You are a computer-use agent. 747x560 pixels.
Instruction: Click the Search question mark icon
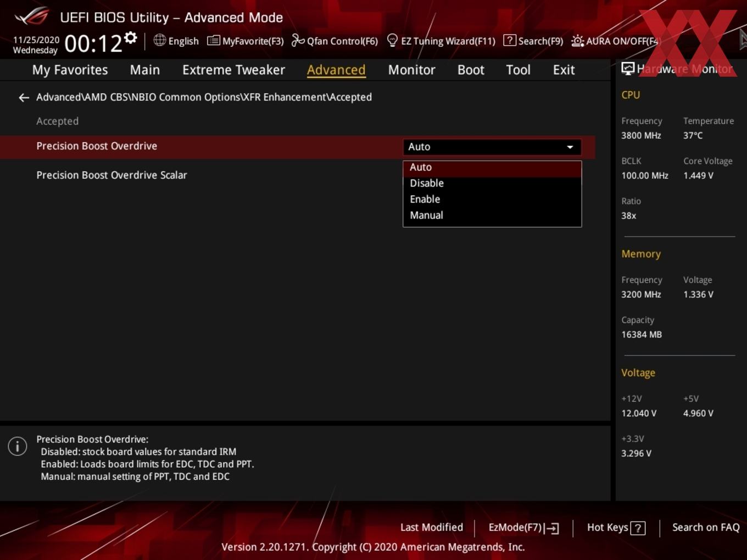pyautogui.click(x=510, y=40)
